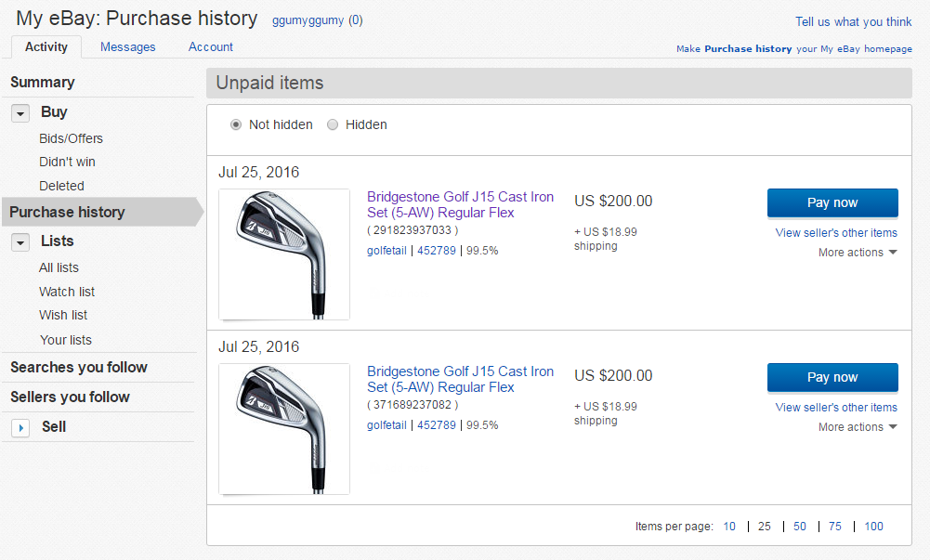Open second Bridgestone iron thumbnail image
This screenshot has width=930, height=560.
coord(284,429)
